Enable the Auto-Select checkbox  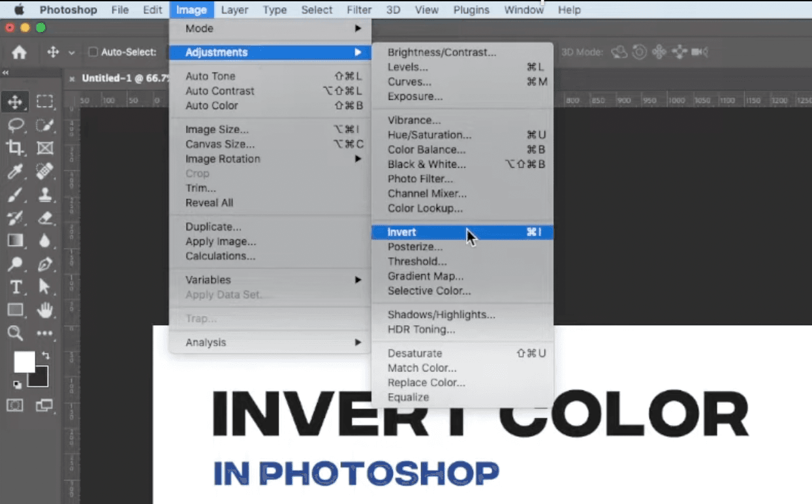tap(93, 52)
